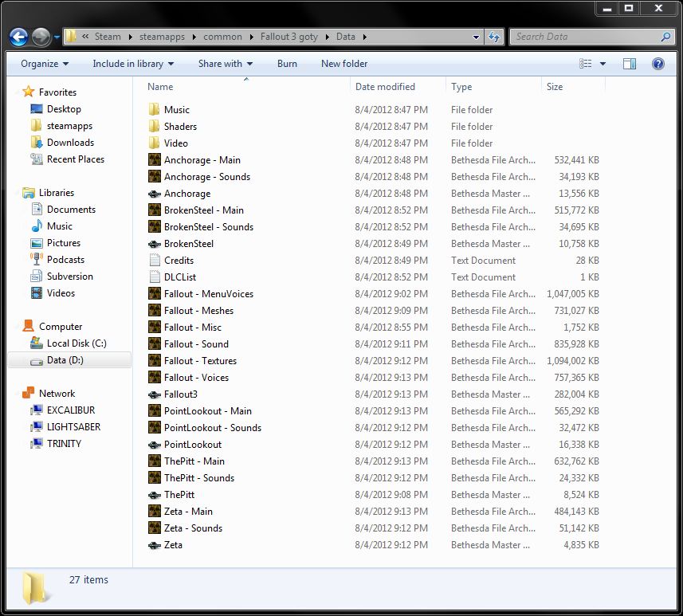The height and width of the screenshot is (616, 683).
Task: Open the LIGHTSABER network computer
Action: [73, 427]
